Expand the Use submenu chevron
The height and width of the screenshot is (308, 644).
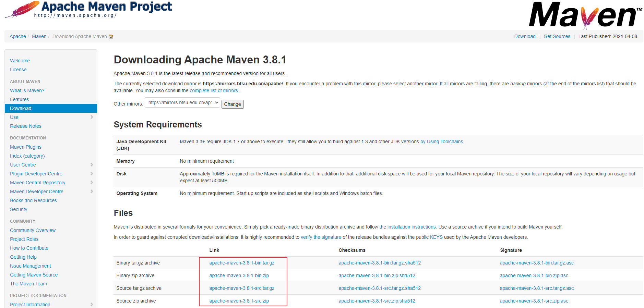click(x=92, y=117)
